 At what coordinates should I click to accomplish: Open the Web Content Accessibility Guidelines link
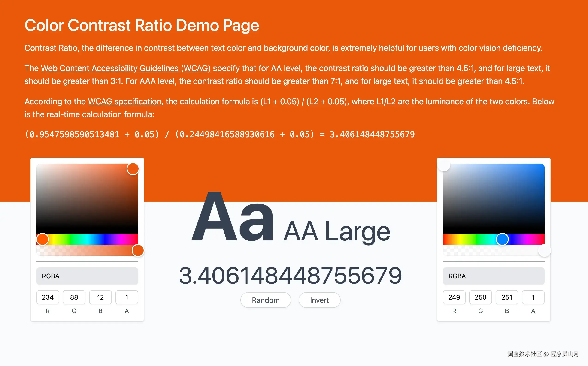pyautogui.click(x=125, y=68)
